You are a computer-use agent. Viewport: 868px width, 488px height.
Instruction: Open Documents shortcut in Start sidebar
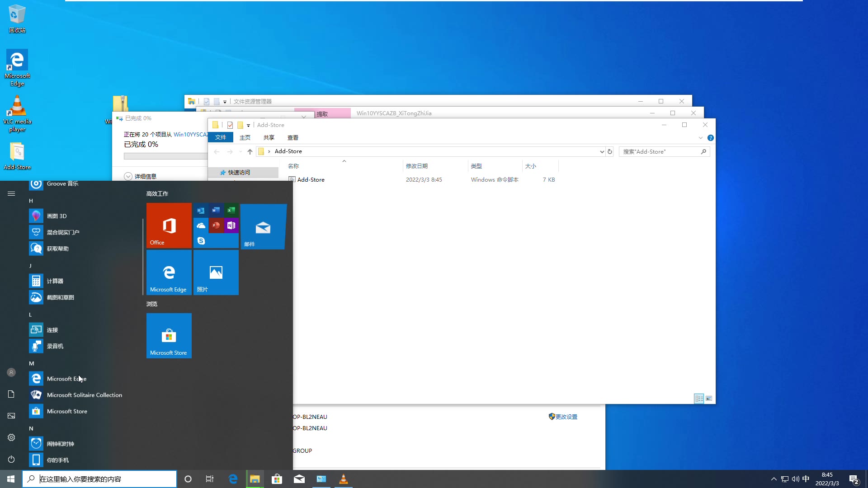click(11, 394)
